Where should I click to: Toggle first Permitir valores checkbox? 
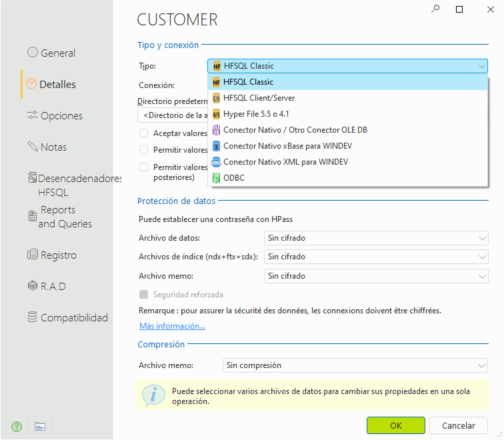tap(144, 150)
